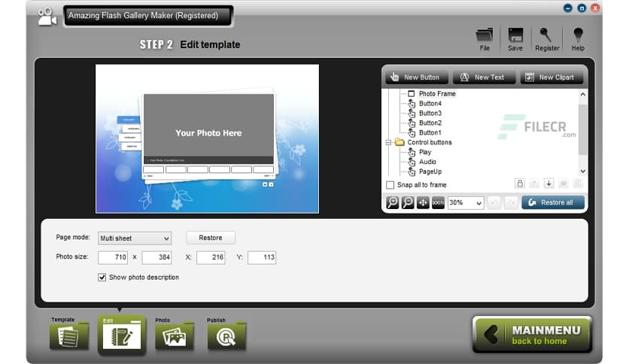Uncheck Show photo description
This screenshot has height=364, width=629.
(102, 277)
